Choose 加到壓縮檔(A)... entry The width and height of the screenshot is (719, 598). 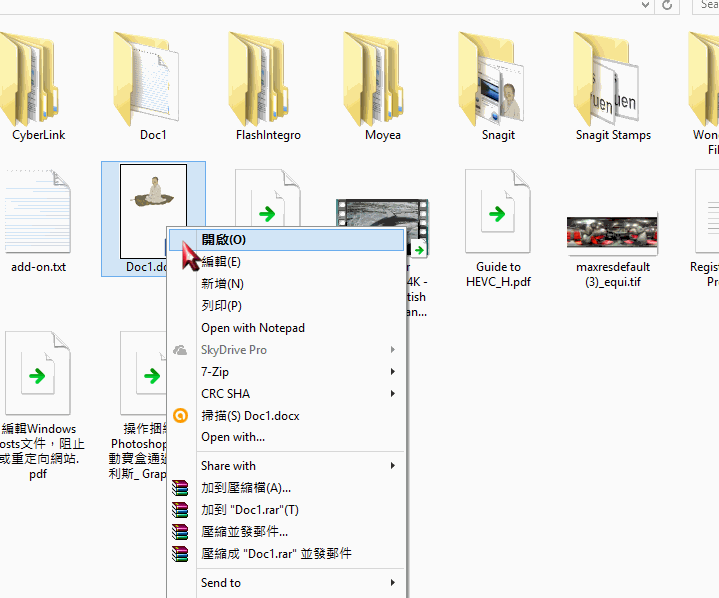point(287,488)
